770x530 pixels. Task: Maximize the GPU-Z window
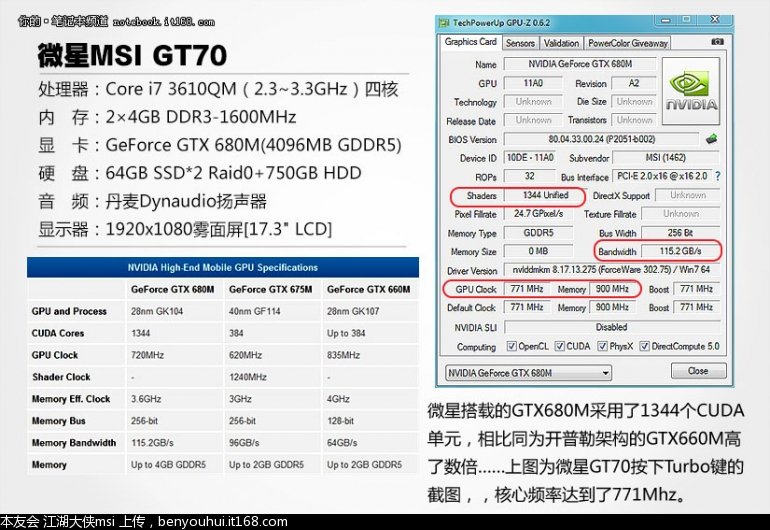click(687, 20)
